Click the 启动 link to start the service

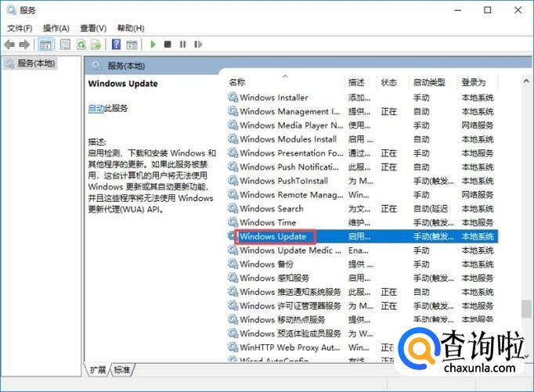[96, 109]
